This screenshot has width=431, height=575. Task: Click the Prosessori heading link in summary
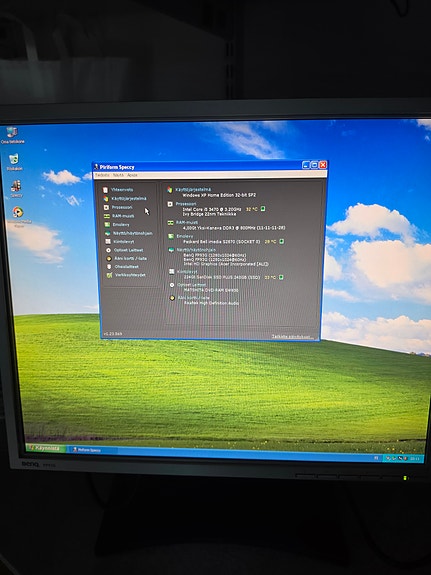pos(186,204)
